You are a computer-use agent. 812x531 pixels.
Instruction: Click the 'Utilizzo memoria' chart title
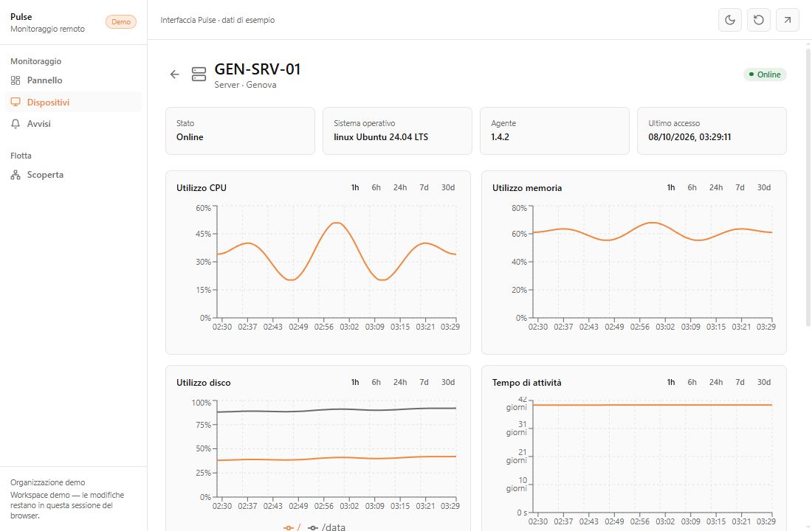click(526, 188)
